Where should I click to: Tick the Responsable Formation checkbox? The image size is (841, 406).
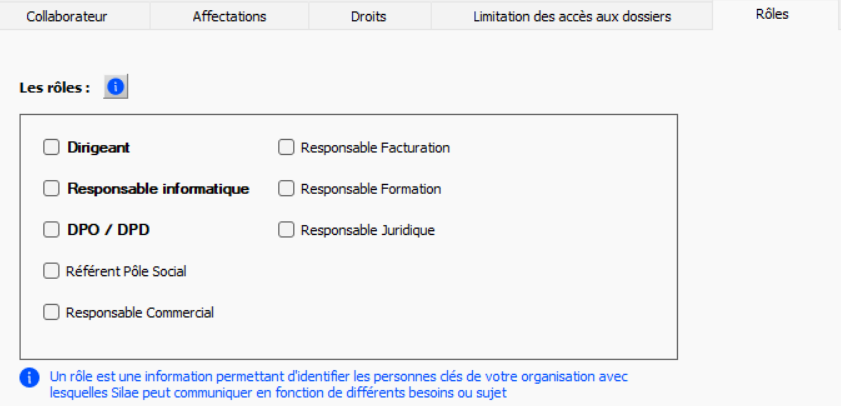(286, 188)
